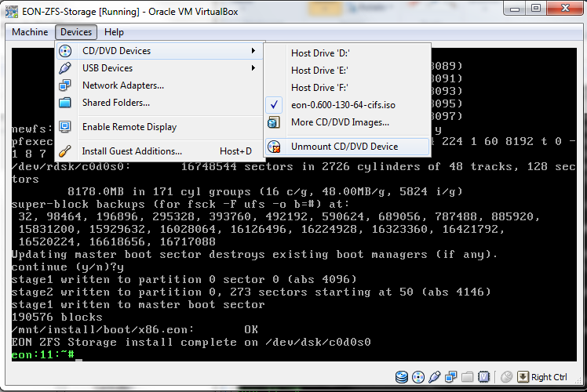Click '8178.0MB in 171 cyl groups' line
This screenshot has width=587, height=392.
[265, 191]
